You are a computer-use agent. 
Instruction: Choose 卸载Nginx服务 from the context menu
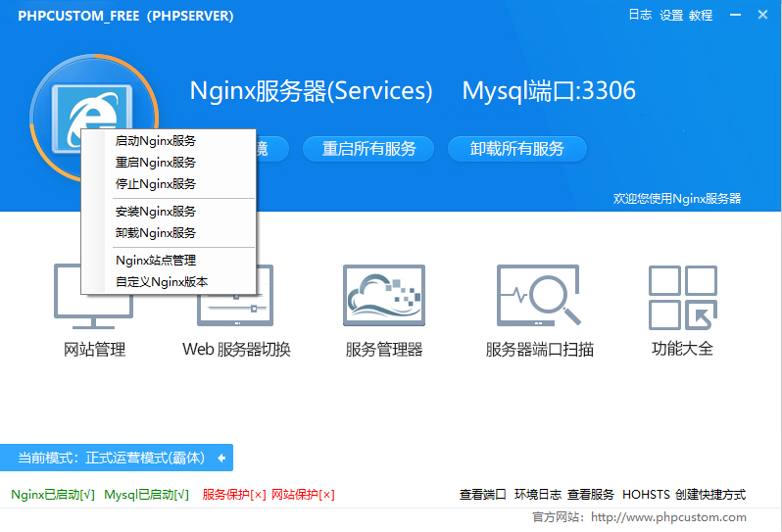tap(169, 233)
